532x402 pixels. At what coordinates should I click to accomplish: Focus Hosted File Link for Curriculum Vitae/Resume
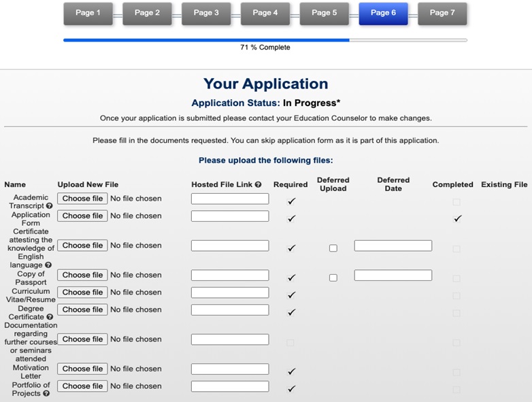(230, 292)
